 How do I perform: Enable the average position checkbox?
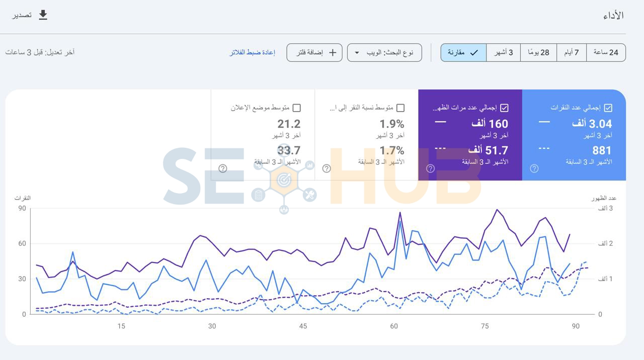297,108
